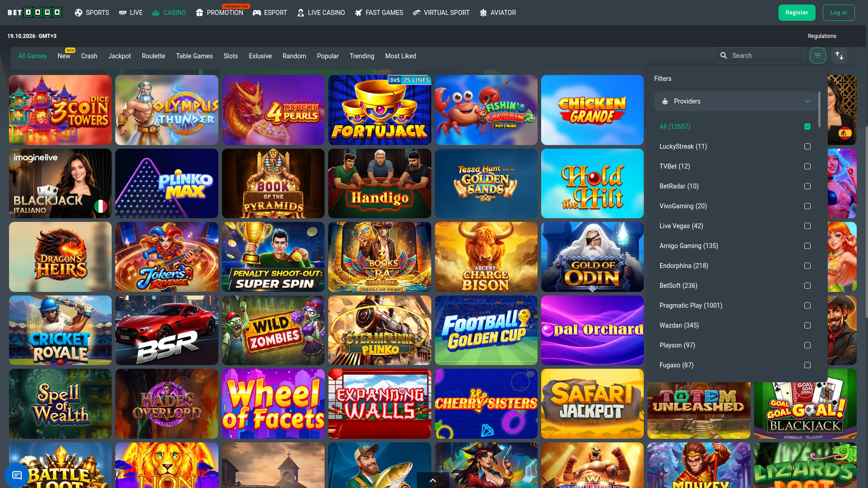Check the Playson provider checkbox
Viewport: 868px width, 488px height.
(x=807, y=345)
